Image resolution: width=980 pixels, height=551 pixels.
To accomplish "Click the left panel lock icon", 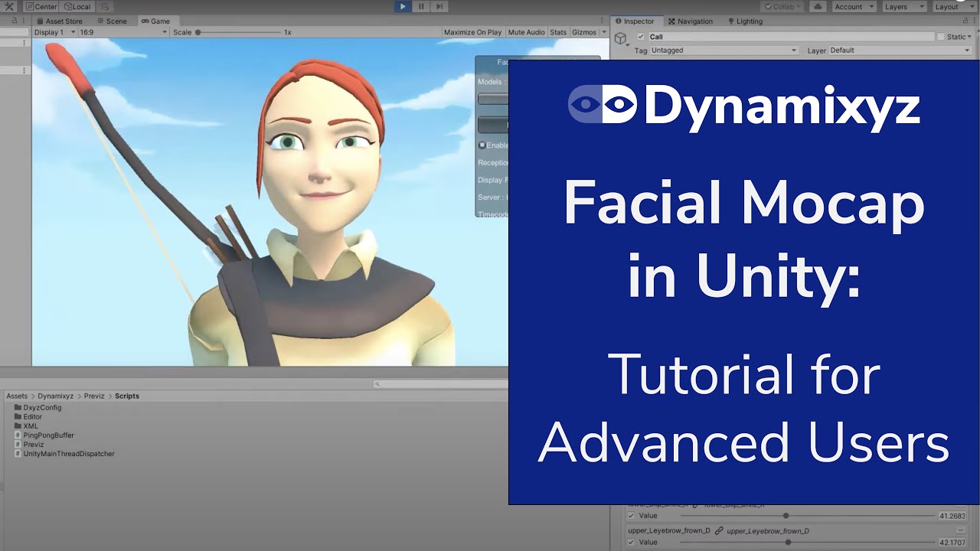I will [14, 21].
